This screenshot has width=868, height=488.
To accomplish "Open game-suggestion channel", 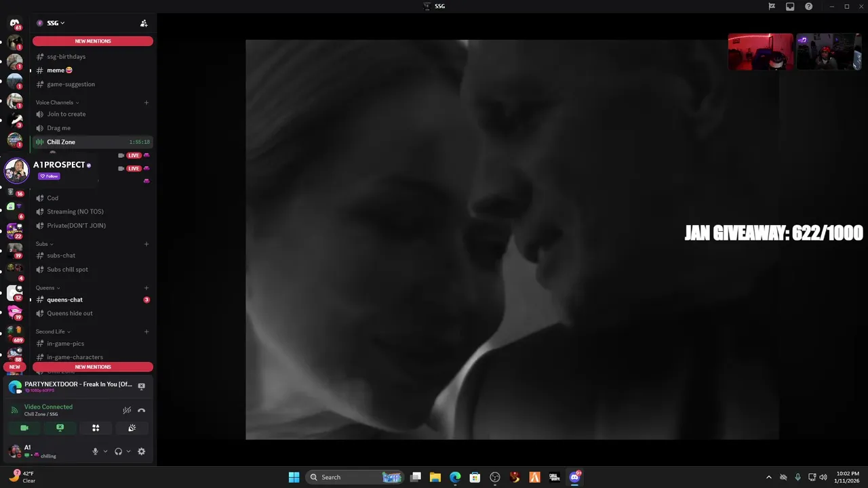I will 92,84.
